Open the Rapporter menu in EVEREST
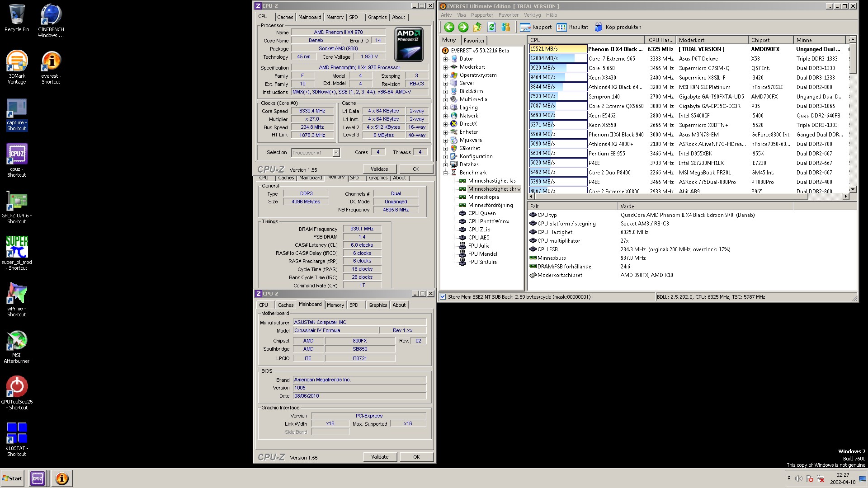Image resolution: width=868 pixels, height=488 pixels. [x=482, y=15]
